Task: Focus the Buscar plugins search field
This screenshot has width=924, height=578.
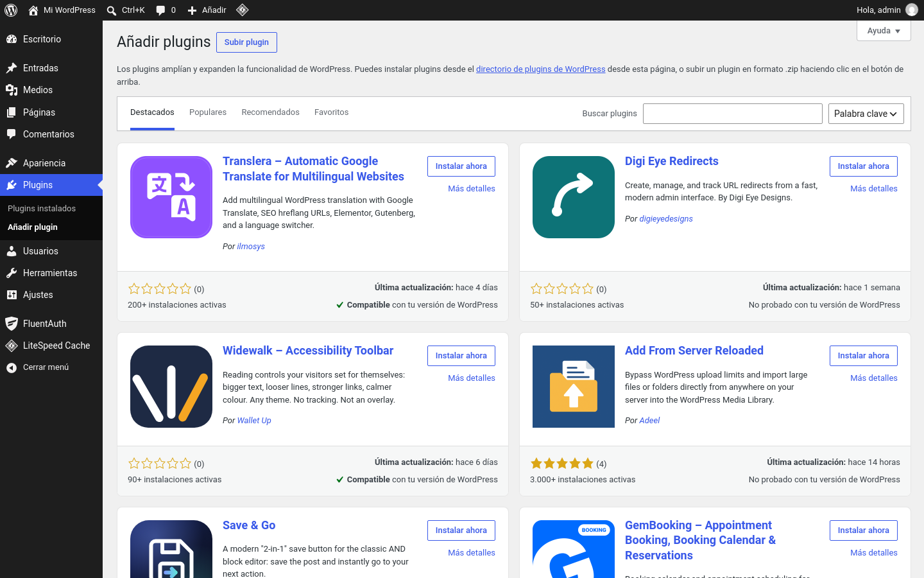Action: [x=733, y=114]
